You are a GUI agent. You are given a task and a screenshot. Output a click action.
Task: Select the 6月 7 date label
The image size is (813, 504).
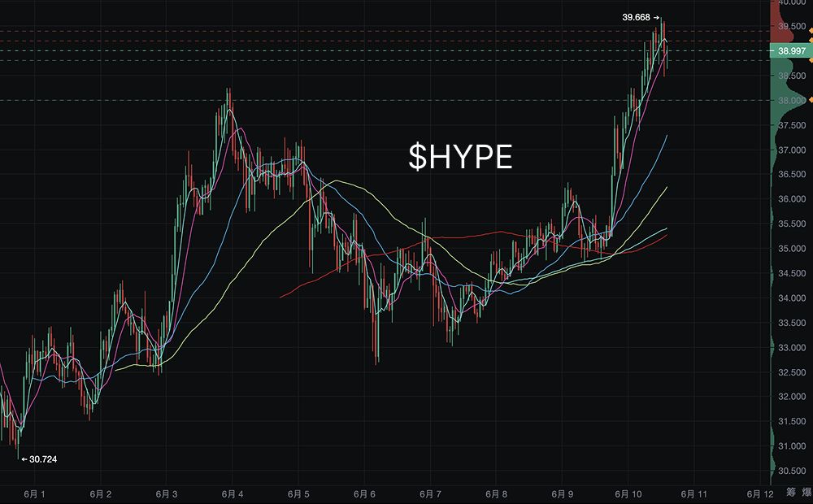click(x=430, y=494)
